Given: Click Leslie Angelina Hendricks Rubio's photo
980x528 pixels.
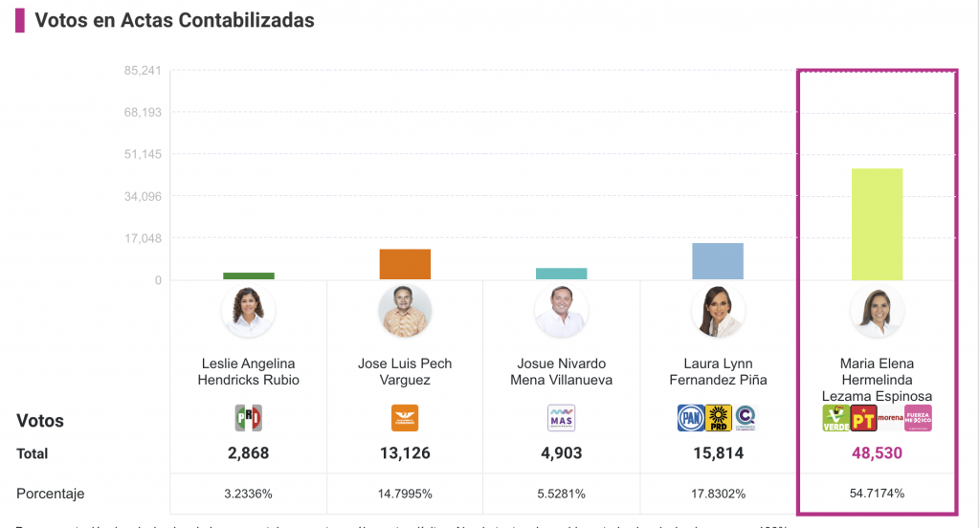Looking at the screenshot, I should [x=248, y=312].
